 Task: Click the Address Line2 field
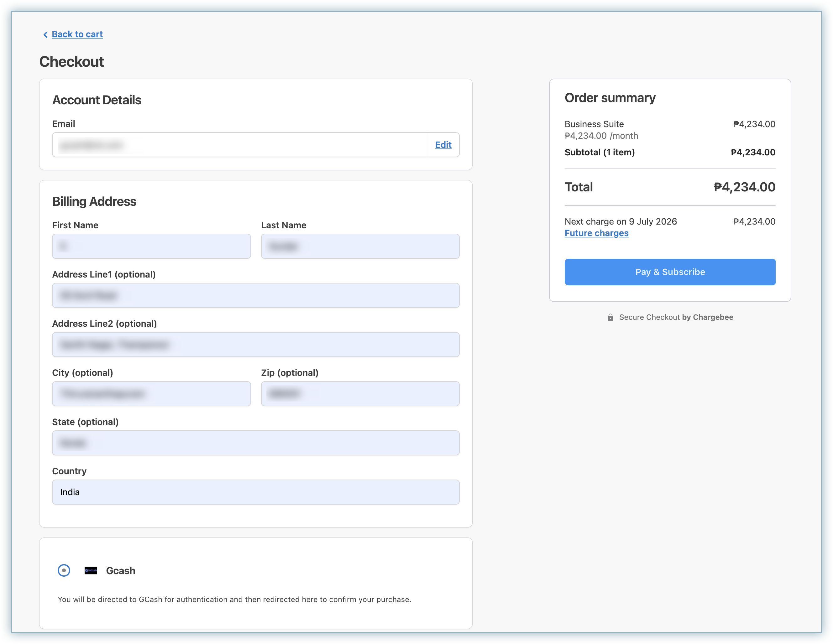coord(256,345)
